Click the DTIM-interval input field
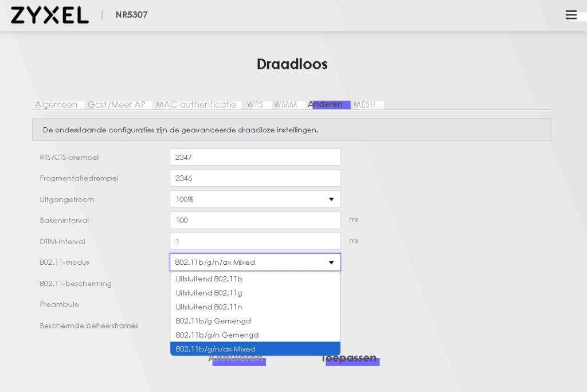This screenshot has width=587, height=392. point(255,241)
